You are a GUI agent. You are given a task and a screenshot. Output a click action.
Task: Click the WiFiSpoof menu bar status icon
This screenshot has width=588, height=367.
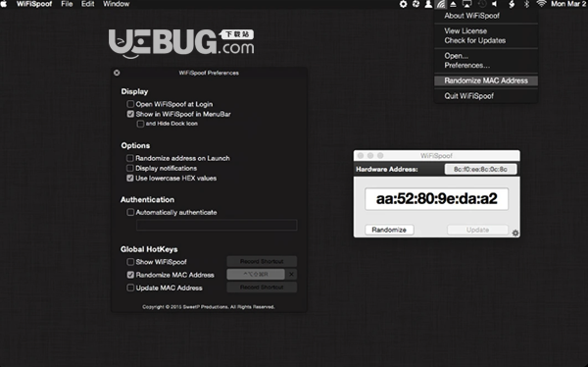tap(440, 4)
